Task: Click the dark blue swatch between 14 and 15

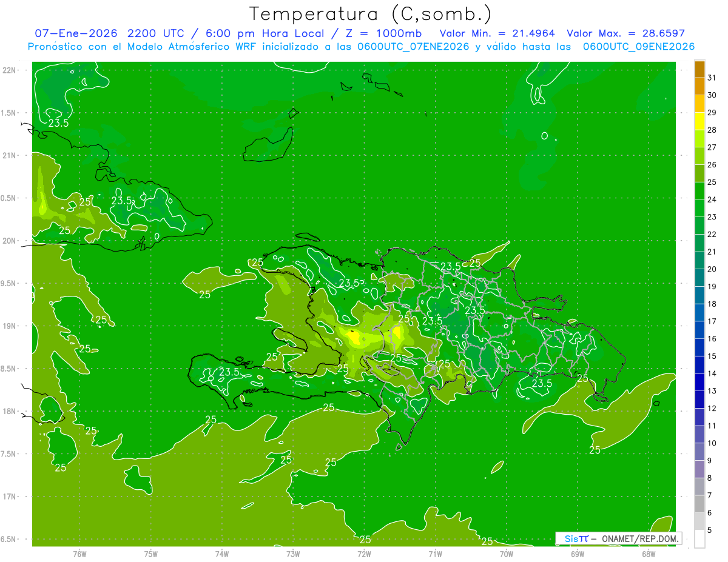Action: (699, 365)
